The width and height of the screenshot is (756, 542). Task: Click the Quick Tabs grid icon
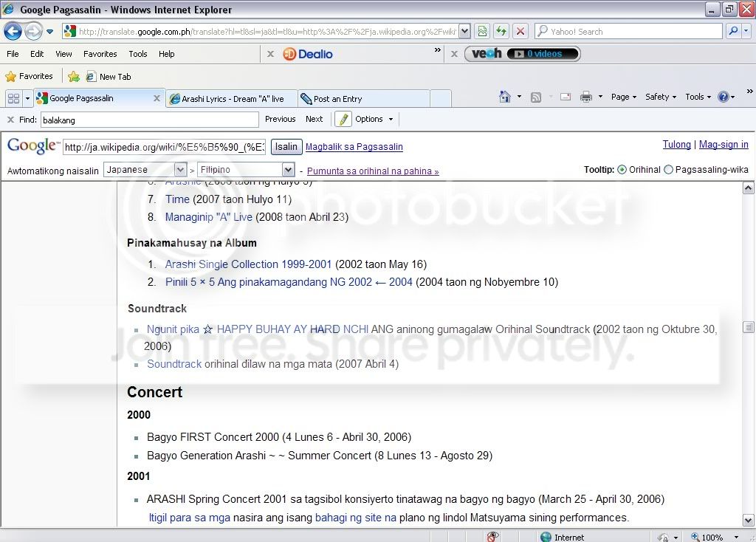tap(13, 98)
